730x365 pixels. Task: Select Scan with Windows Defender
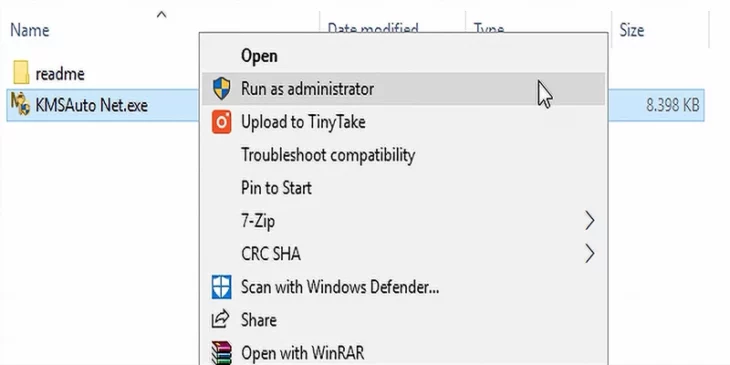[404, 287]
